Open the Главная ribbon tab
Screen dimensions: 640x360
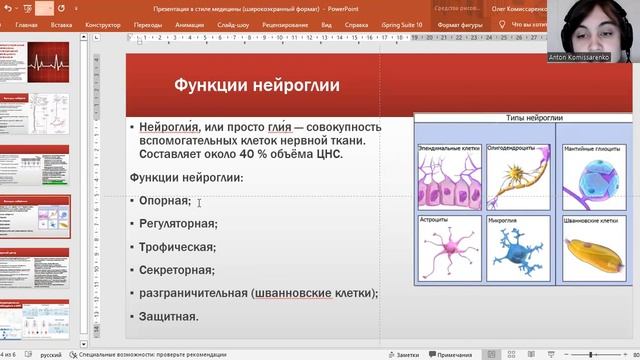pyautogui.click(x=26, y=25)
